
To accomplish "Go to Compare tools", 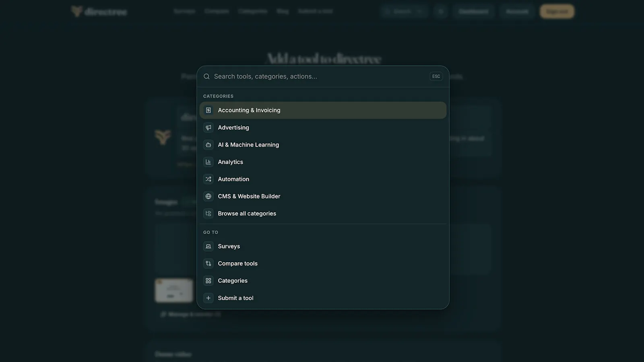I will tap(323, 263).
